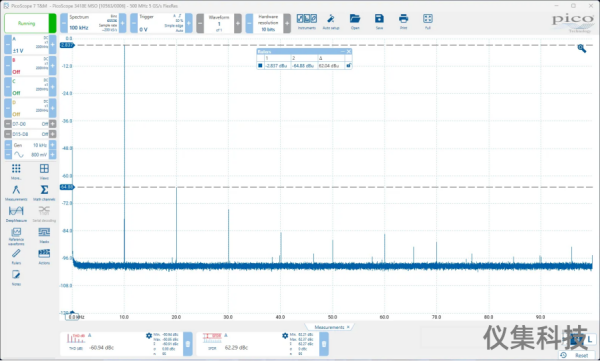
Task: Select the lower ruler handle at -64.88
Action: click(67, 187)
